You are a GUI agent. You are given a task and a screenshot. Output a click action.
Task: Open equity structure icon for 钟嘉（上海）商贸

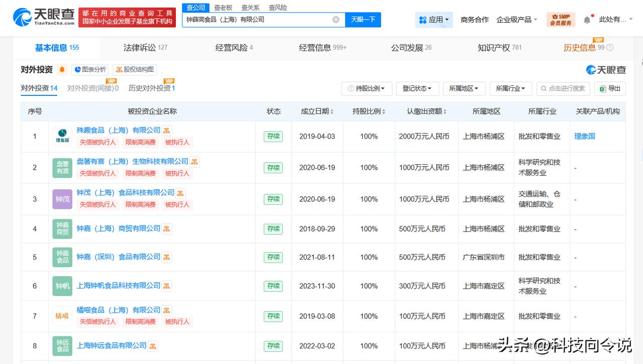coord(167,229)
